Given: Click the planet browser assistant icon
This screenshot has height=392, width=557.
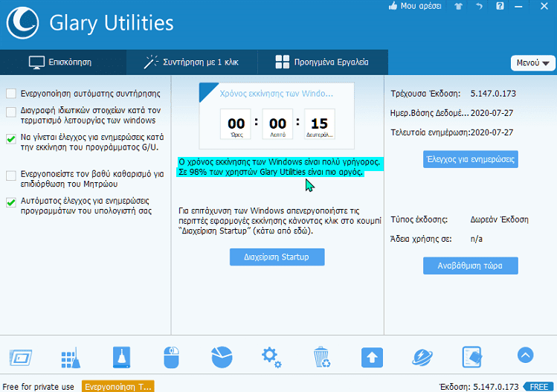Looking at the screenshot, I should click(x=422, y=357).
